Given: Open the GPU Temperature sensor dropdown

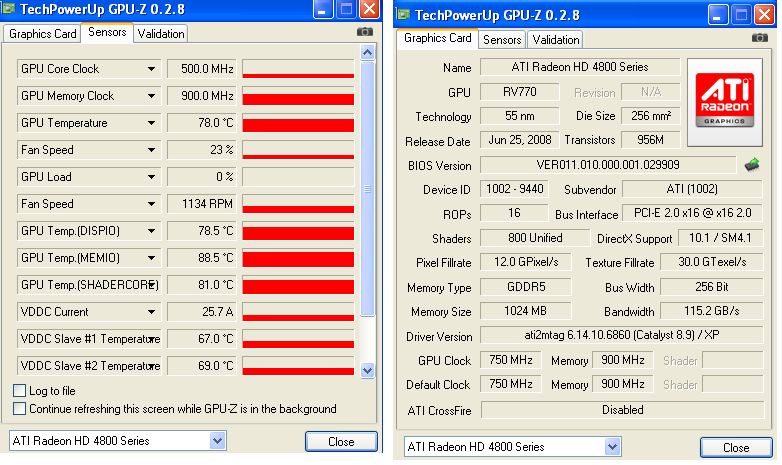Looking at the screenshot, I should [151, 123].
